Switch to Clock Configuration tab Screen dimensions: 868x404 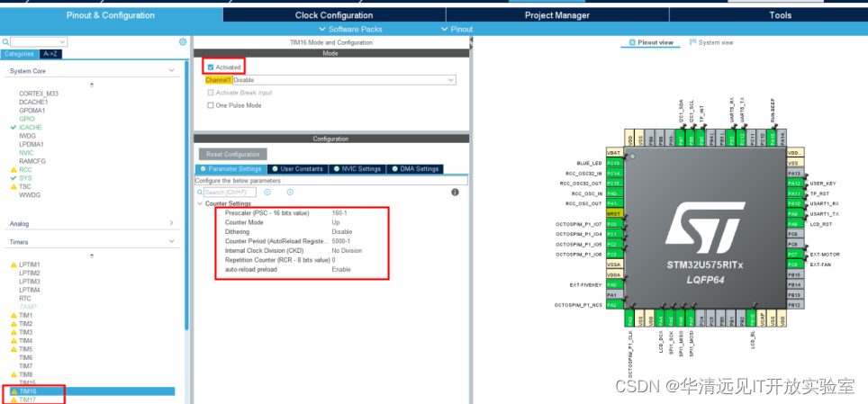(x=334, y=15)
